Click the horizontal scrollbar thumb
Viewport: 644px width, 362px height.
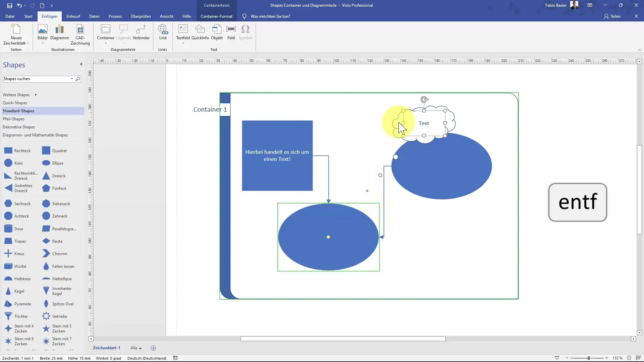[343, 339]
